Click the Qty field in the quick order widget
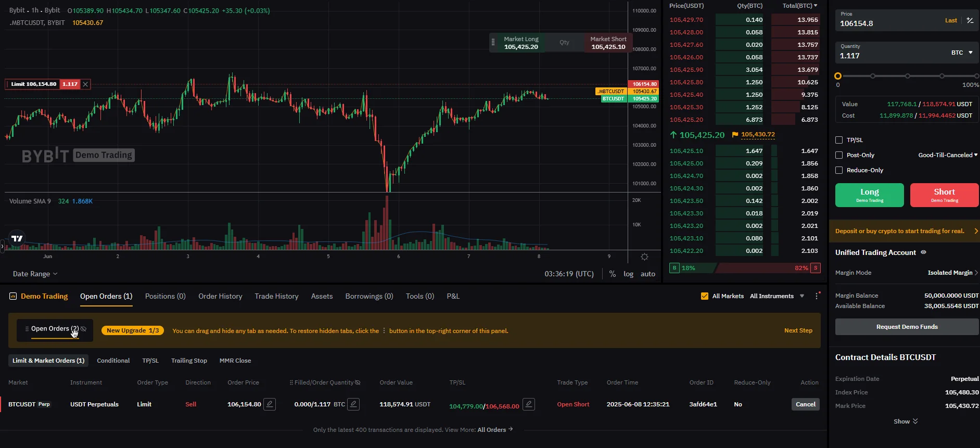980x448 pixels. 564,43
